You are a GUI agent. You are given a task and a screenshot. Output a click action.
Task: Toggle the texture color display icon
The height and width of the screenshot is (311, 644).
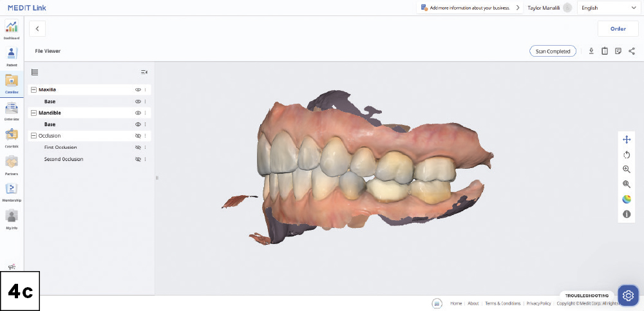coord(627,199)
